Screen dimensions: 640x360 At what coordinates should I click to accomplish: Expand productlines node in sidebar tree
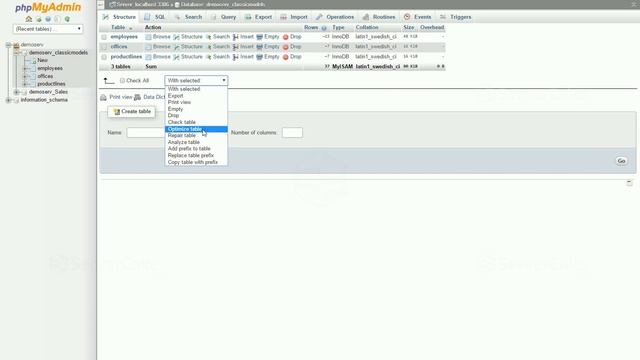[25, 84]
